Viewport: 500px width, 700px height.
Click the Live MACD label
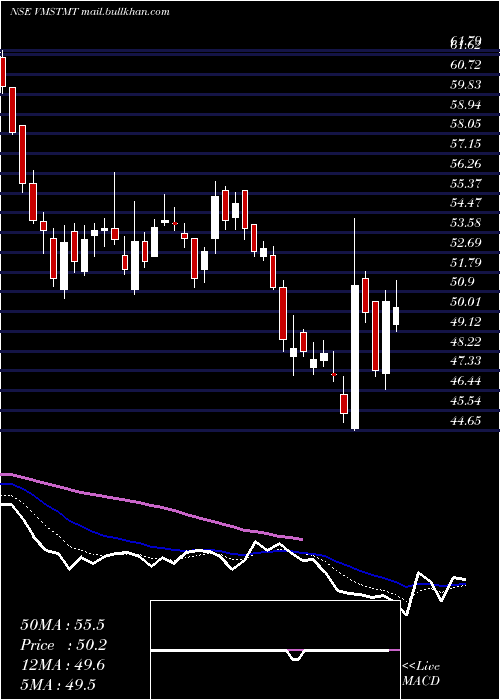(421, 673)
